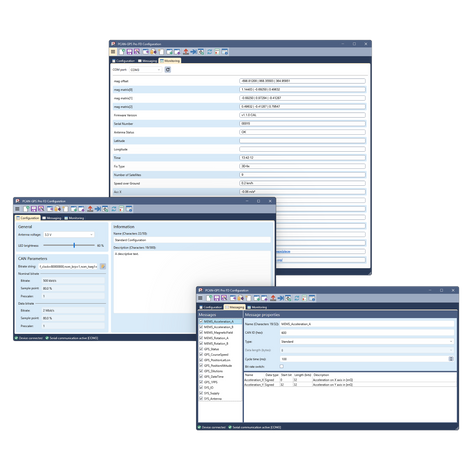Uncheck the MEMS_Acceleration_B message checkbox
This screenshot has height=469, width=469.
point(201,327)
